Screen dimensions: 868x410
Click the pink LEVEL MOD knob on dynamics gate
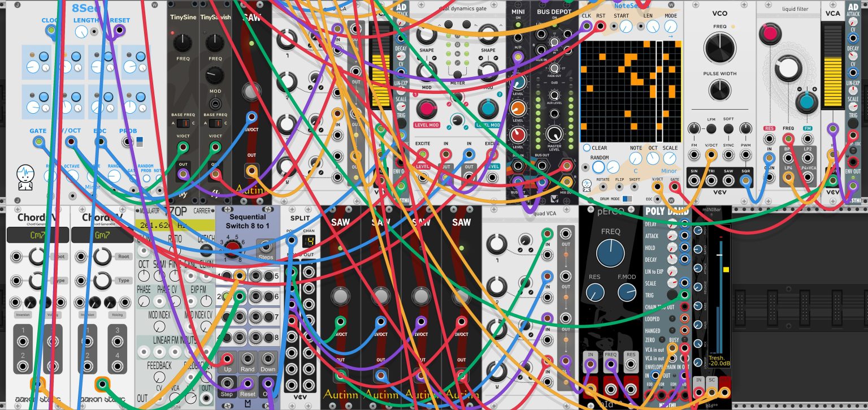pyautogui.click(x=427, y=109)
